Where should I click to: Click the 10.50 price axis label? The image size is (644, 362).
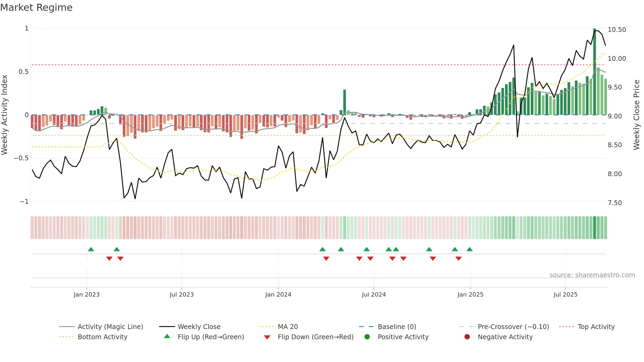(617, 30)
